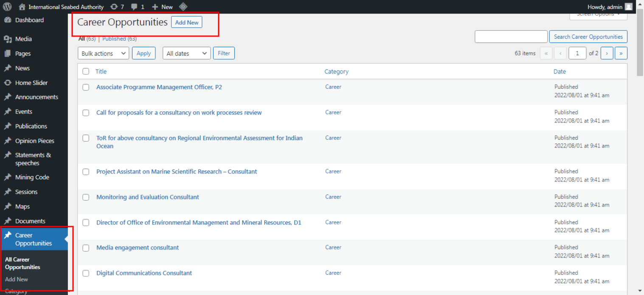Click Add New button beside page heading
This screenshot has width=644, height=295.
[187, 23]
